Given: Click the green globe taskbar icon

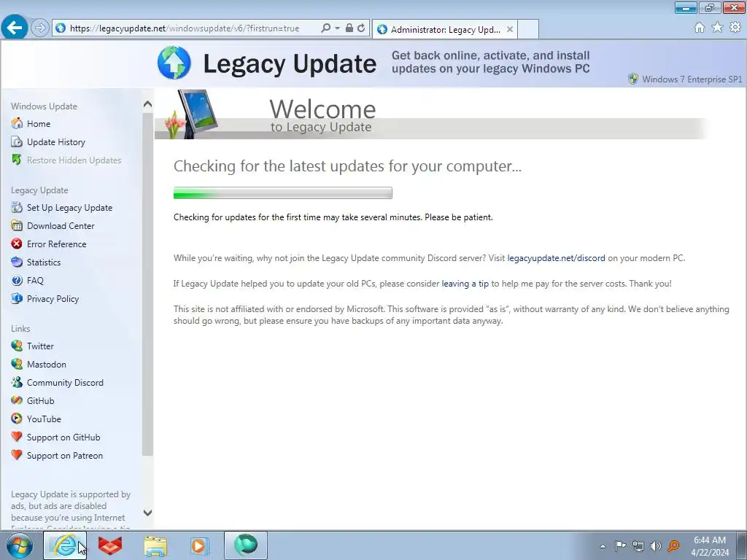Looking at the screenshot, I should point(246,545).
